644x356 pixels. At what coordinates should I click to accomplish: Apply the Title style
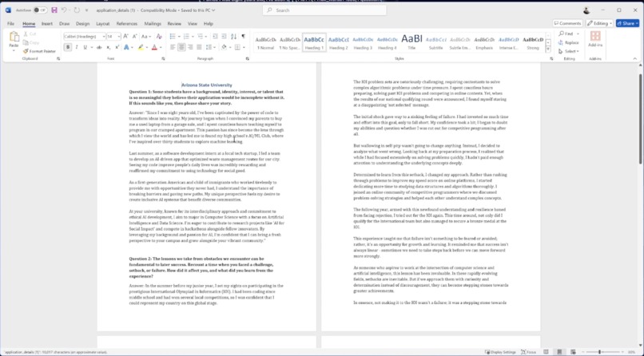tap(411, 42)
